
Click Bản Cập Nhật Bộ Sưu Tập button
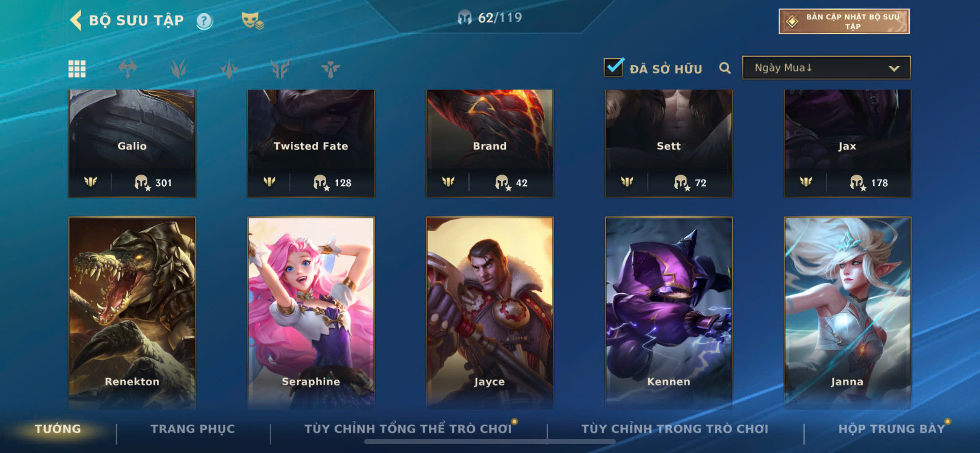coord(844,21)
